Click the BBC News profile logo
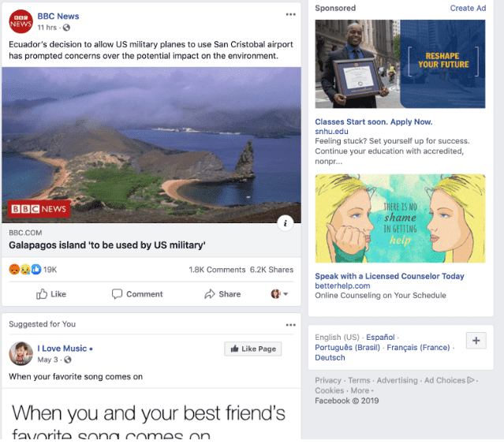The image size is (504, 444). click(21, 21)
